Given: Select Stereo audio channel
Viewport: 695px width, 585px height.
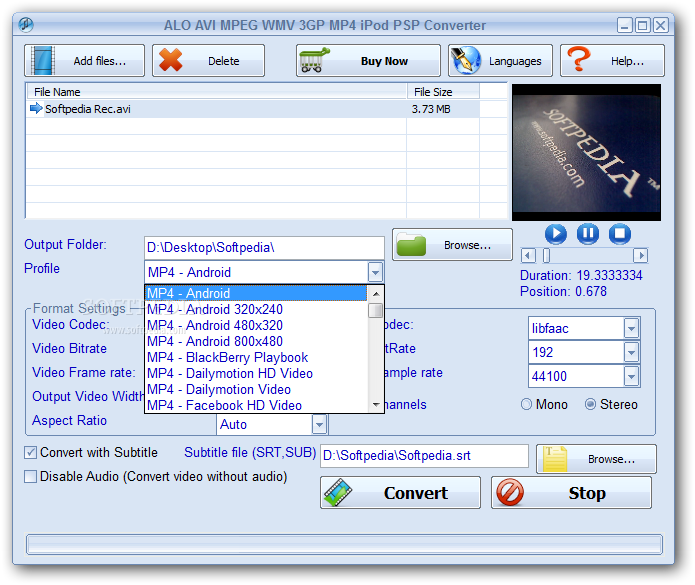Looking at the screenshot, I should click(x=590, y=404).
